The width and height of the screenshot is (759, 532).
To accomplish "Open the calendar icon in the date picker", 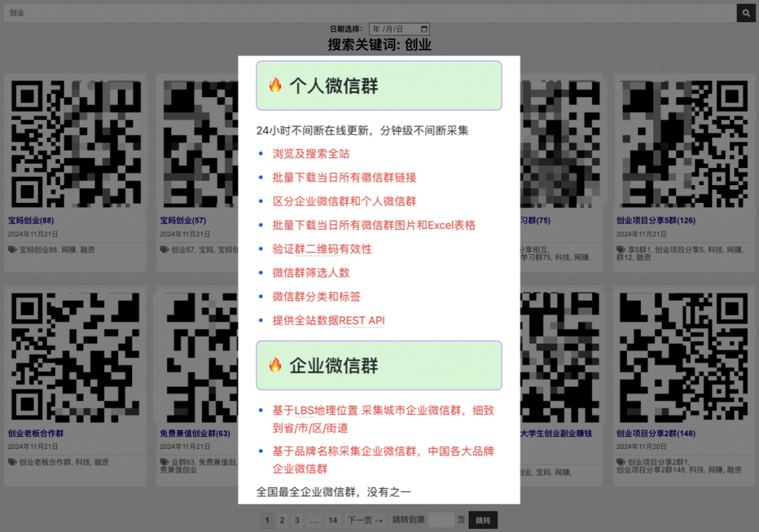I will coord(422,29).
